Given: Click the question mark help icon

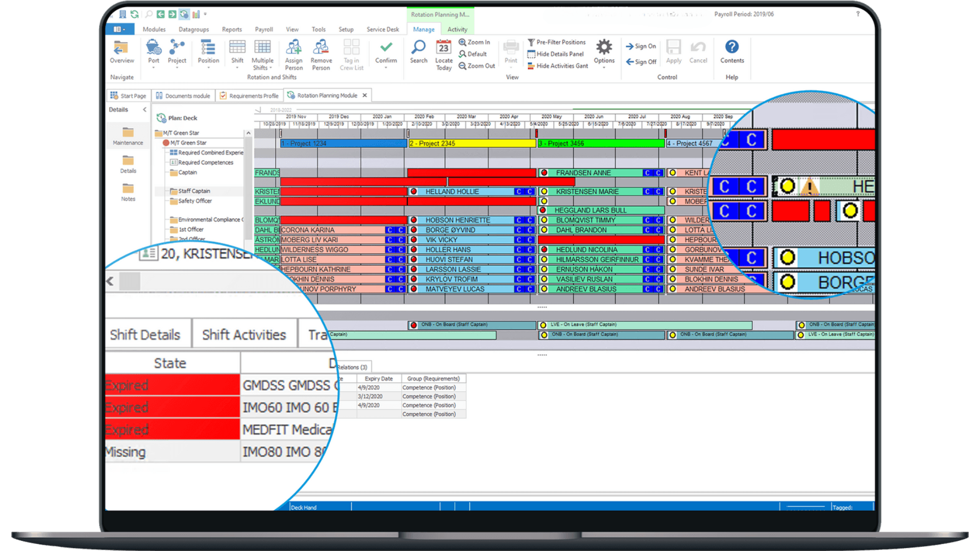Looking at the screenshot, I should (x=857, y=14).
